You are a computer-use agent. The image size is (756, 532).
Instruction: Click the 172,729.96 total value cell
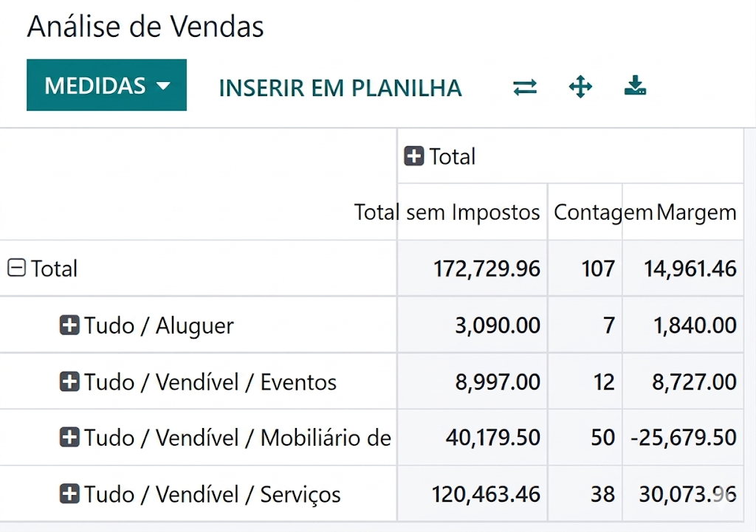click(487, 269)
